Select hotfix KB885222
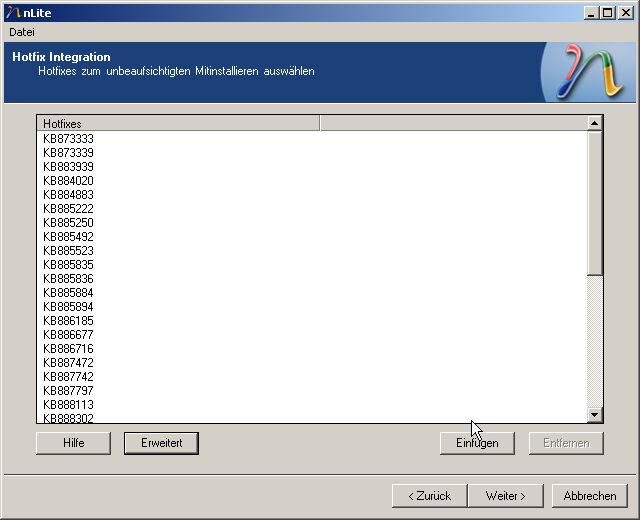Screen dimensions: 640x520 tap(68, 209)
